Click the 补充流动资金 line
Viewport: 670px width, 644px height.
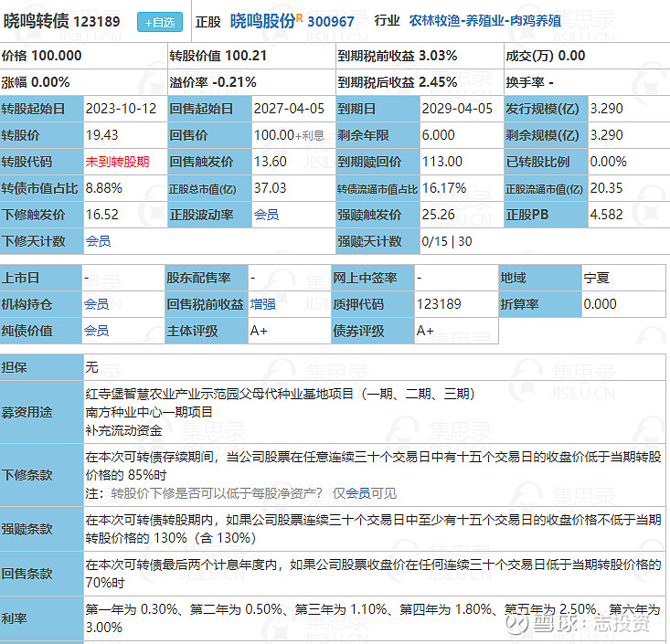124,430
